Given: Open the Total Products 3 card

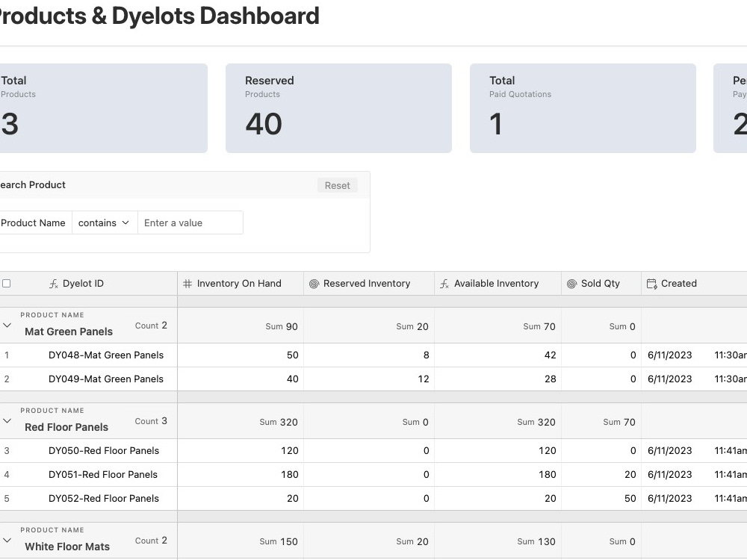Looking at the screenshot, I should [x=103, y=108].
